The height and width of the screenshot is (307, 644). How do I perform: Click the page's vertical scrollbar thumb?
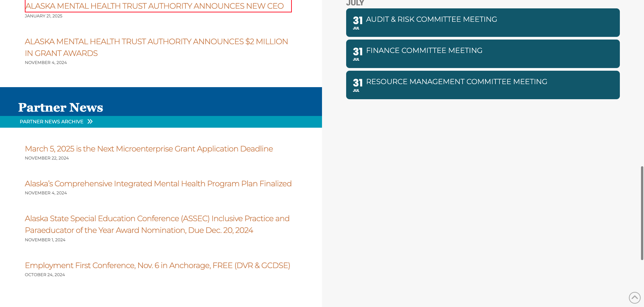[x=642, y=213]
